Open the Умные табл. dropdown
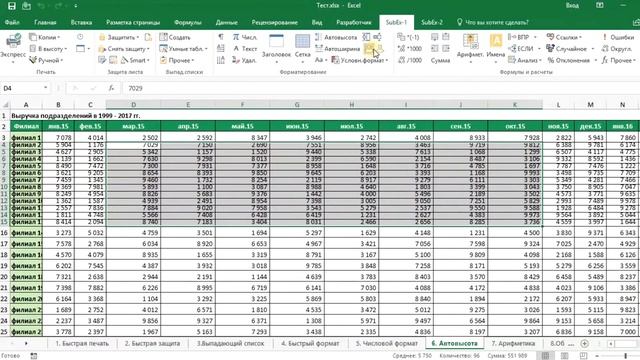Viewport: 640px width, 360px height. pos(184,49)
